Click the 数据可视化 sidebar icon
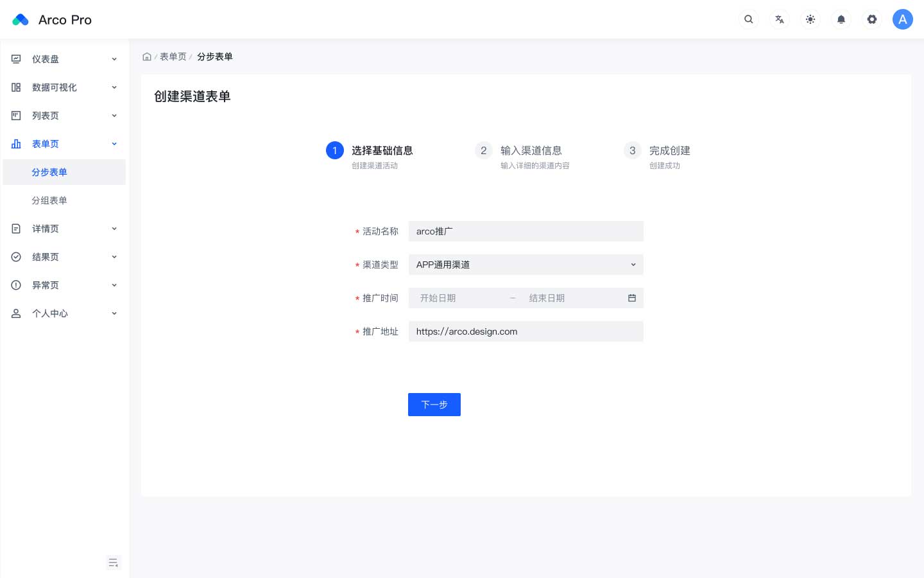Viewport: 924px width, 578px height. coord(16,87)
